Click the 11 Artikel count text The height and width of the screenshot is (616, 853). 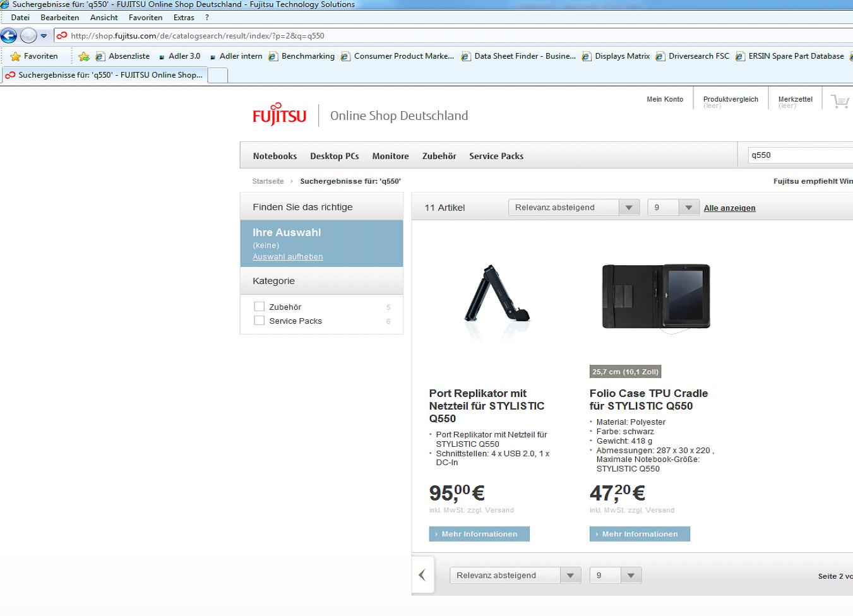[x=444, y=208]
